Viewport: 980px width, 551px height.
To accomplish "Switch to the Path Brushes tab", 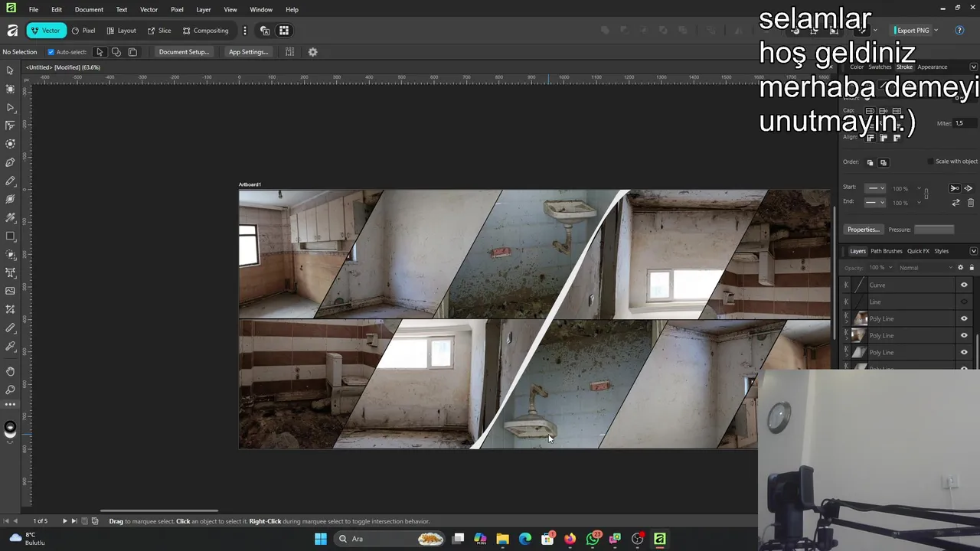I will pyautogui.click(x=887, y=251).
